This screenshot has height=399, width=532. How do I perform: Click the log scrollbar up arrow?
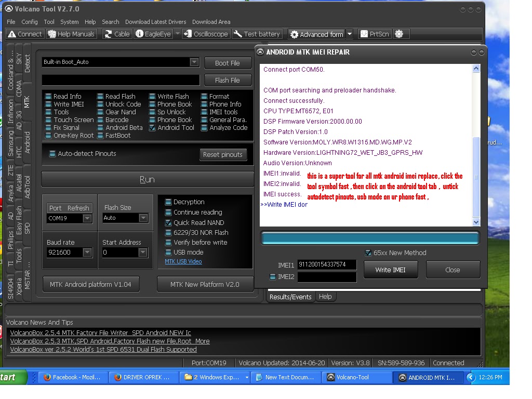point(476,69)
